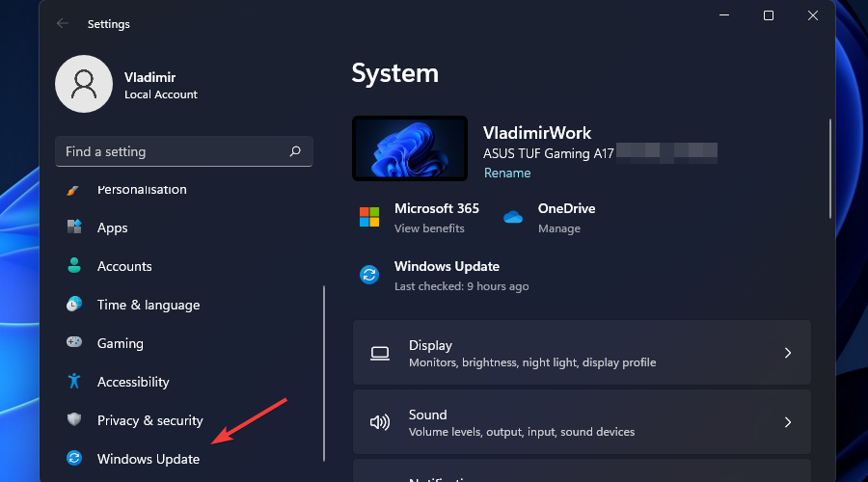Image resolution: width=868 pixels, height=482 pixels.
Task: Click the Time & language clock icon
Action: [74, 305]
